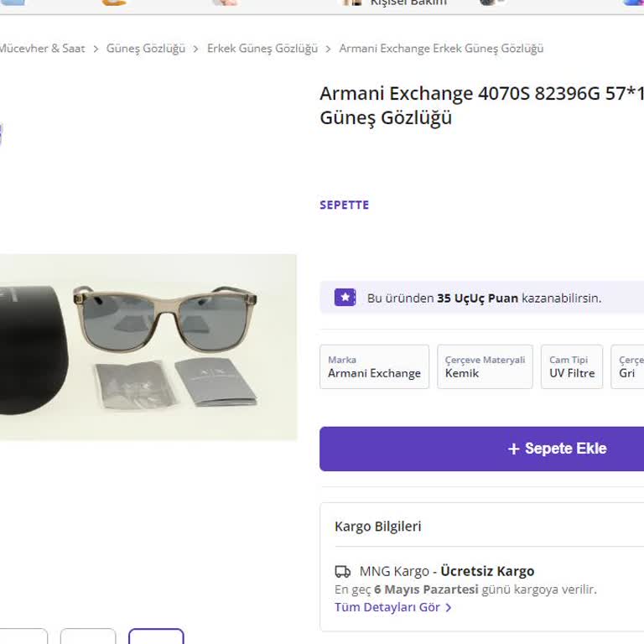Open Armani Exchange Erkek Güneş Gözlüğü breadcrumb
Viewport: 644px width, 644px height.
pos(441,49)
